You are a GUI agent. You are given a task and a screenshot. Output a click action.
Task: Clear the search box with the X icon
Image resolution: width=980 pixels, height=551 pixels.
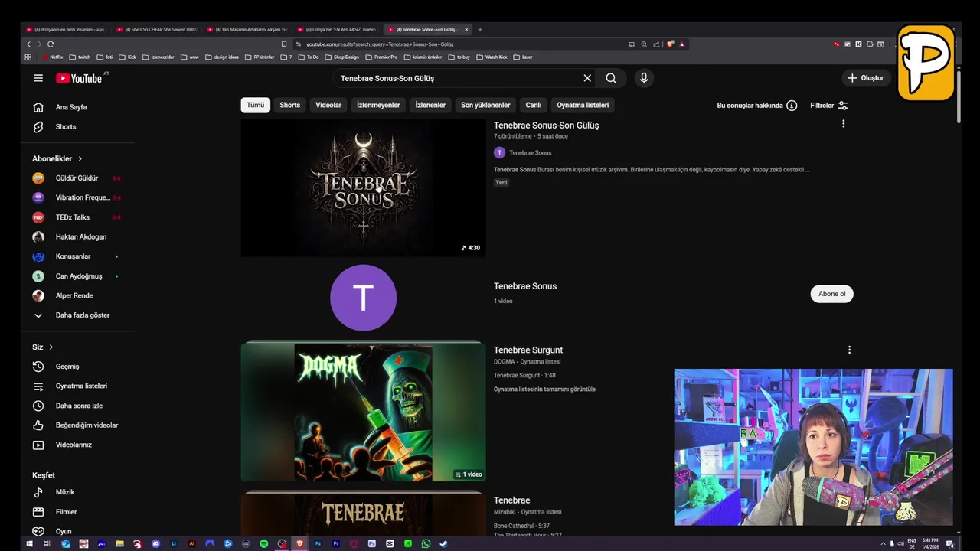587,78
